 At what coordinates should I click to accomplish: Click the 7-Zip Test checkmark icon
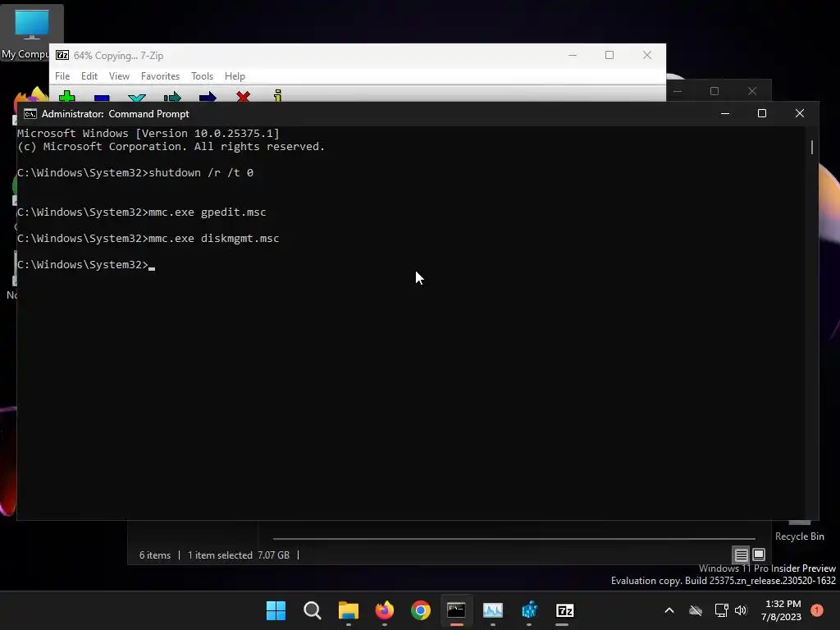click(137, 98)
